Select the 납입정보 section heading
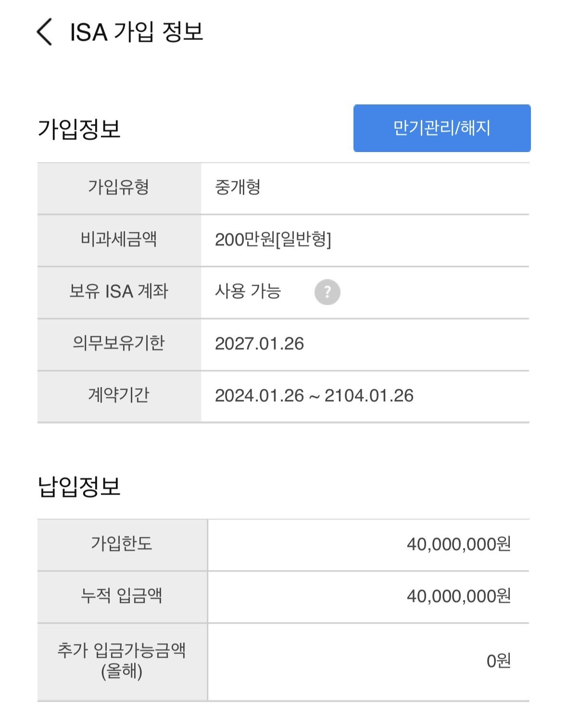 point(79,486)
